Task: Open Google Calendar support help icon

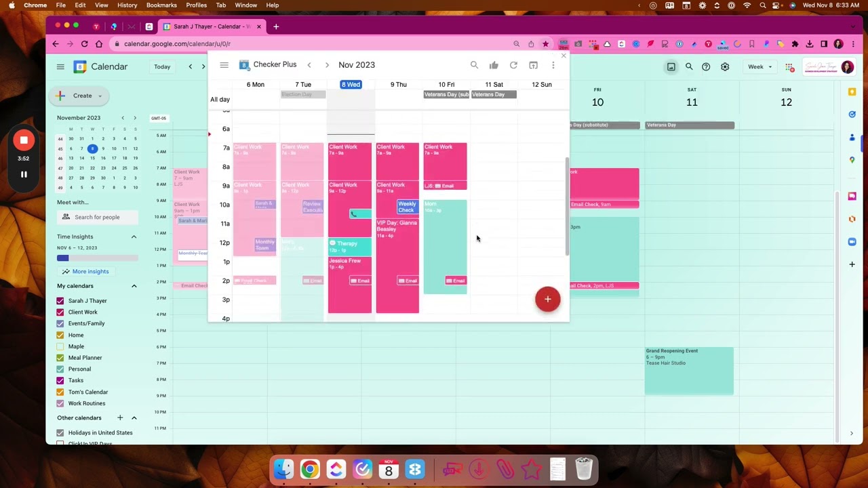Action: point(706,66)
